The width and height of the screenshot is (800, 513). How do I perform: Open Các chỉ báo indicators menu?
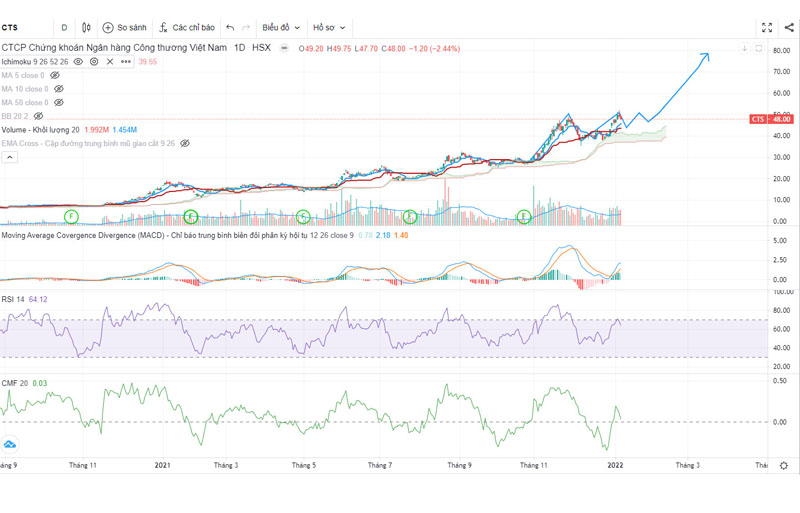[x=187, y=28]
